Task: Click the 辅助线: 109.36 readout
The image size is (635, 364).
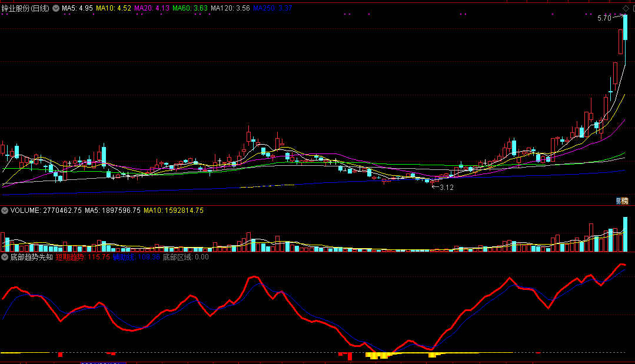Action: pyautogui.click(x=137, y=257)
